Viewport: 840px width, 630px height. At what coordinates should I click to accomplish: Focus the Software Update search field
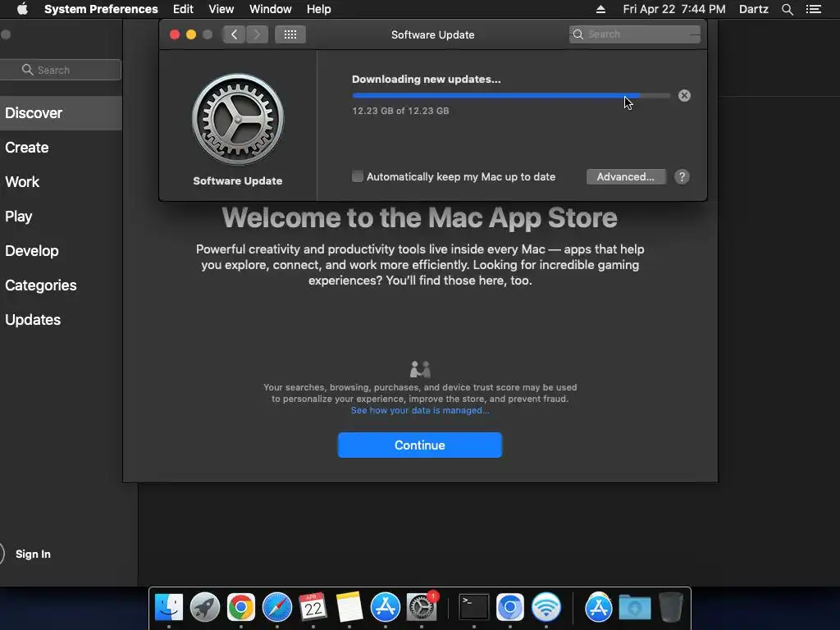click(634, 34)
